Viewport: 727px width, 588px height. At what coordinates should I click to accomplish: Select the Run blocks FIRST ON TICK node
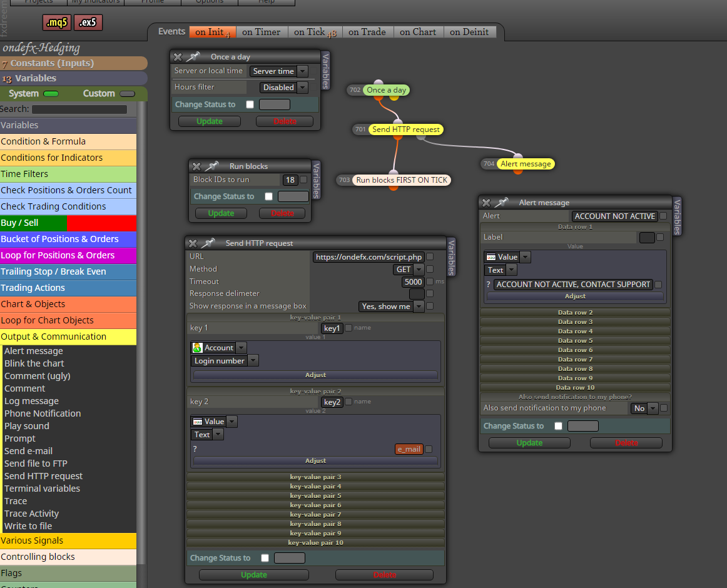click(402, 180)
